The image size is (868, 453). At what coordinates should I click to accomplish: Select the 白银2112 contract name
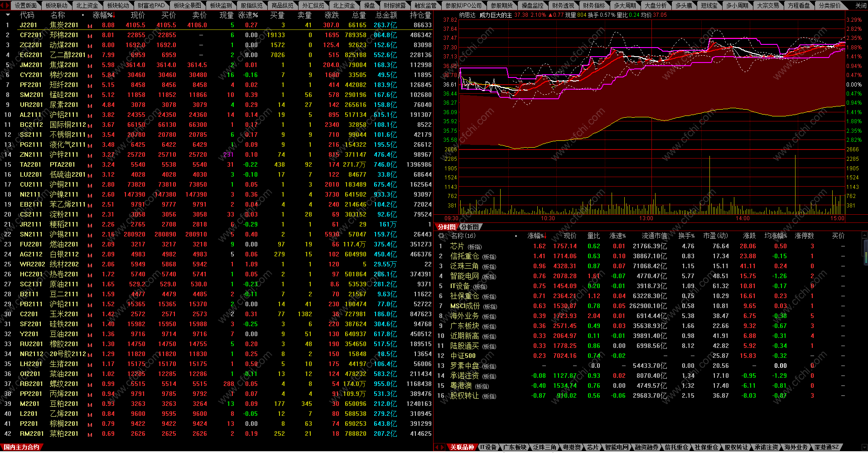point(64,255)
